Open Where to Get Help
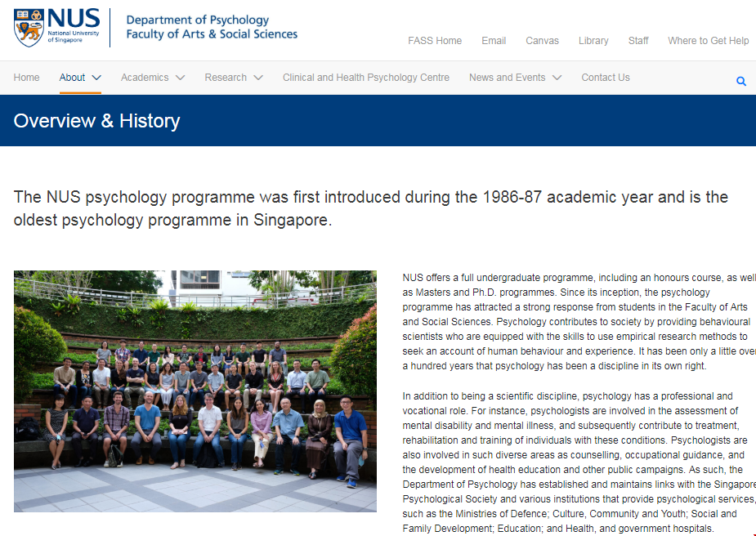The height and width of the screenshot is (536, 756). [x=708, y=40]
